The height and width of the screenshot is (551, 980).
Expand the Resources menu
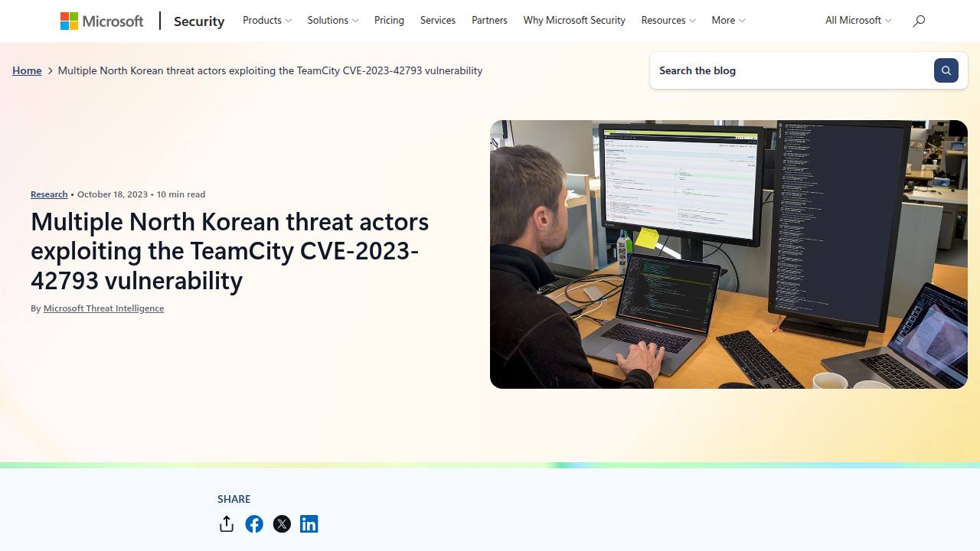[668, 21]
